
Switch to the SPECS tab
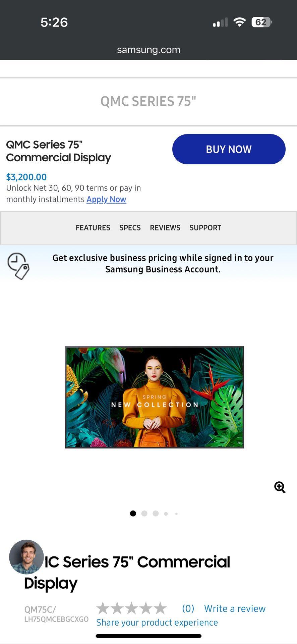130,228
